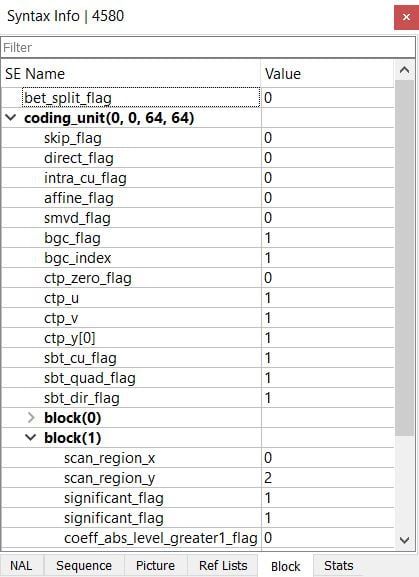This screenshot has width=419, height=577.
Task: Show the Stats tab
Action: [x=338, y=565]
